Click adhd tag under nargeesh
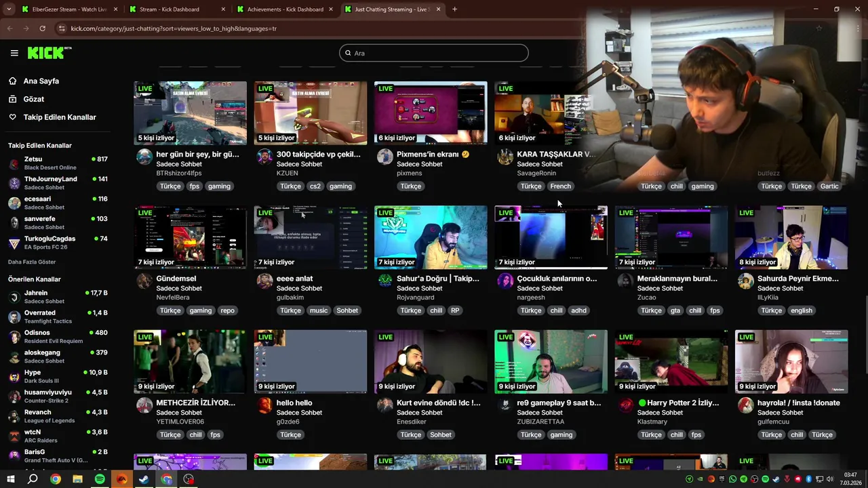 [x=578, y=310]
